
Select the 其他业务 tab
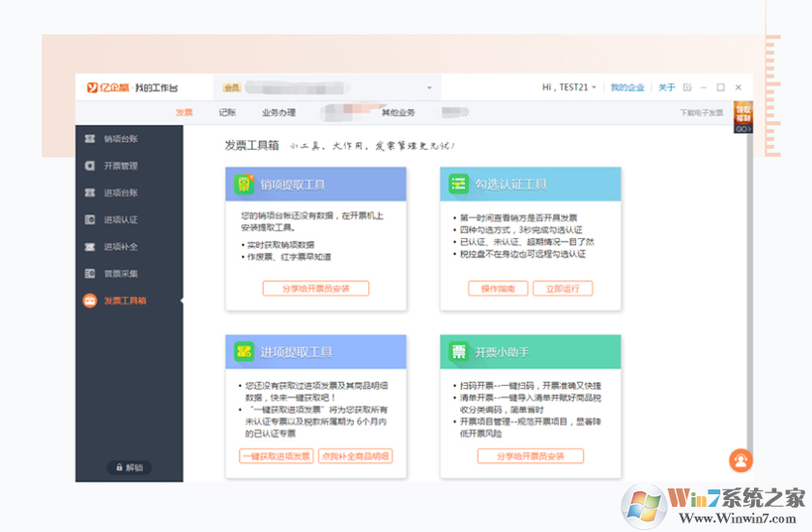tap(397, 112)
